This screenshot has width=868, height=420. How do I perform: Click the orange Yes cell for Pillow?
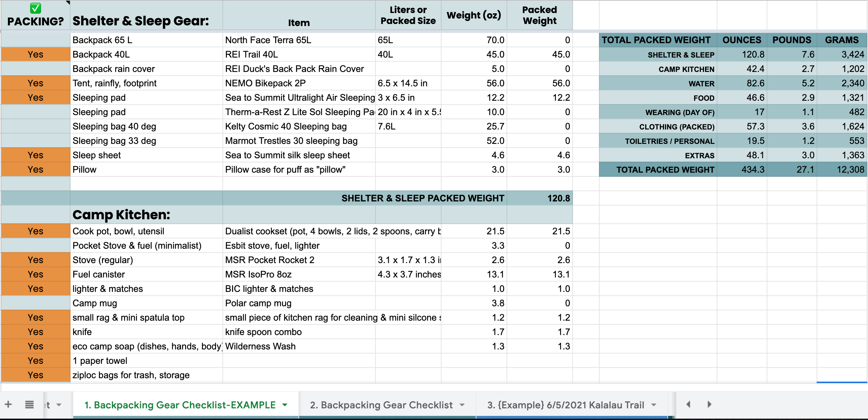(x=36, y=170)
